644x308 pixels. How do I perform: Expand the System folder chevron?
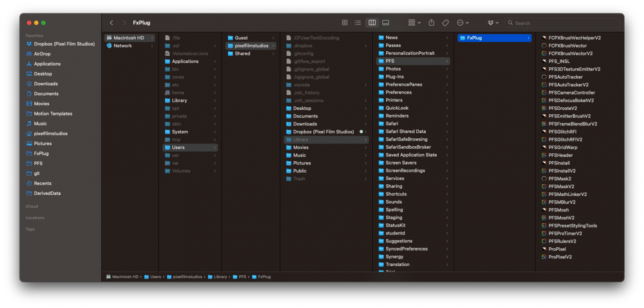pyautogui.click(x=215, y=132)
